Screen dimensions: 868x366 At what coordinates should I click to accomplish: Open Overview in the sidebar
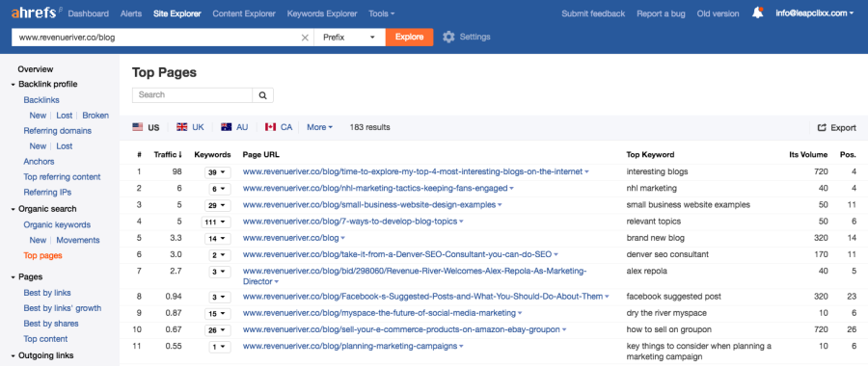coord(36,69)
